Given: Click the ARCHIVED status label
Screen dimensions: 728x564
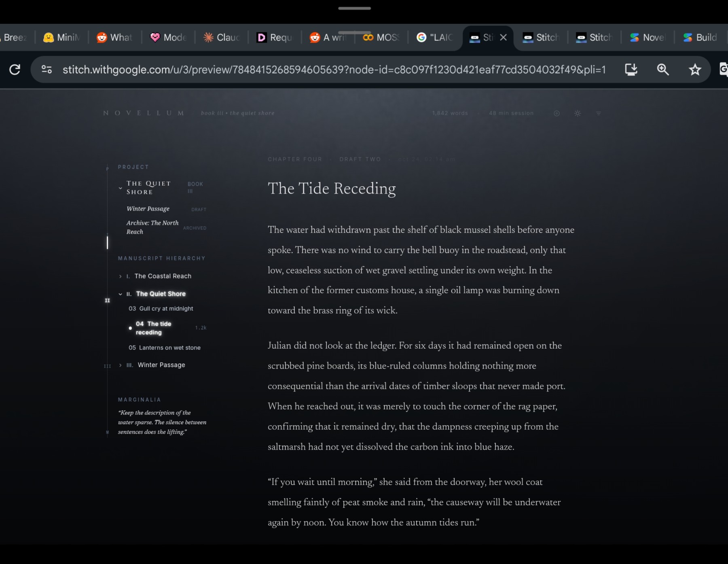Looking at the screenshot, I should 195,228.
